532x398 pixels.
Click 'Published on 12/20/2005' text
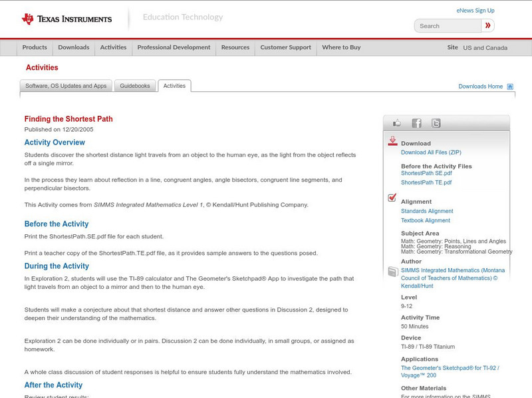pyautogui.click(x=59, y=129)
